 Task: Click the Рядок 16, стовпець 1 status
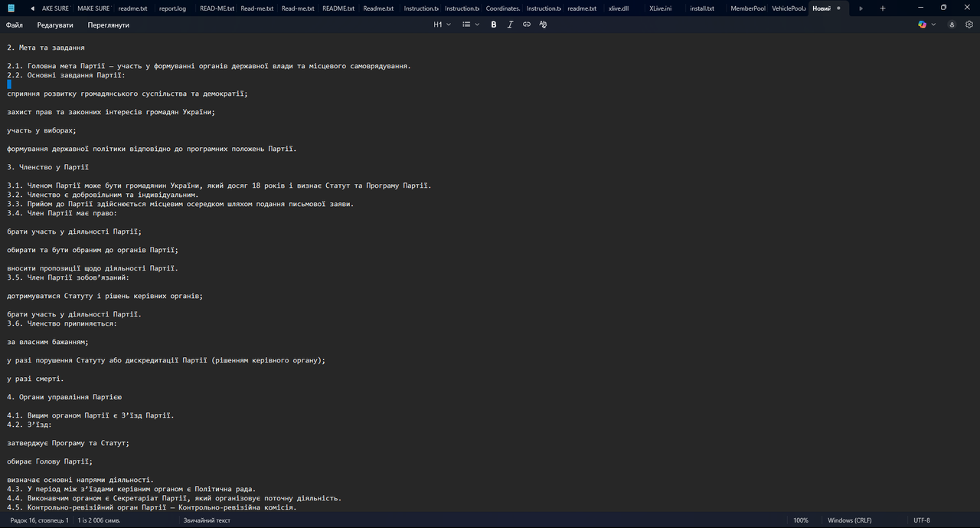tap(39, 520)
